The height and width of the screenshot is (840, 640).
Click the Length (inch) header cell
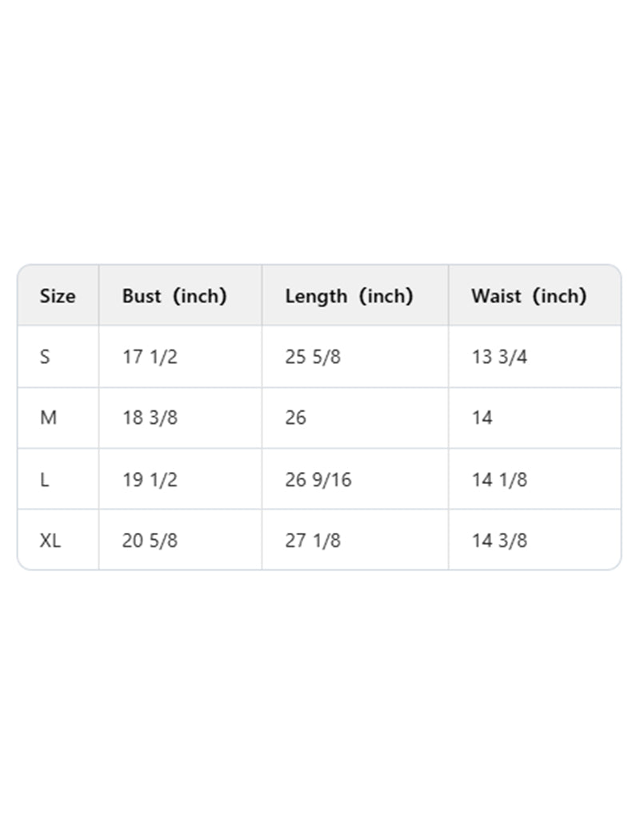click(349, 296)
